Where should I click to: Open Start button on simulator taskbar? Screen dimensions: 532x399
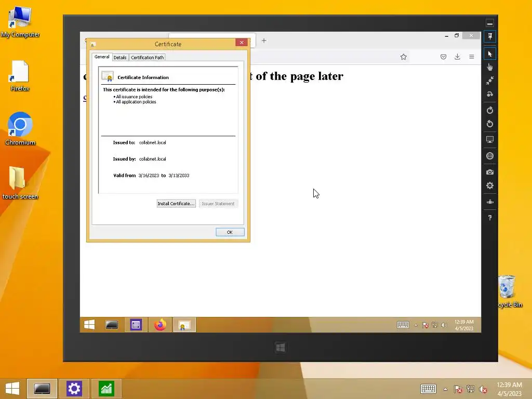89,325
